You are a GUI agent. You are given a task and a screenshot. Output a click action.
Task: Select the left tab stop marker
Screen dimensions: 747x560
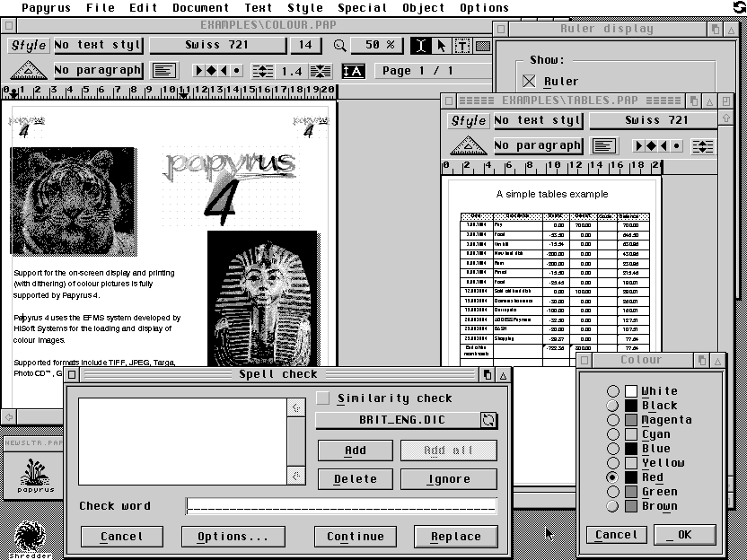[199, 71]
